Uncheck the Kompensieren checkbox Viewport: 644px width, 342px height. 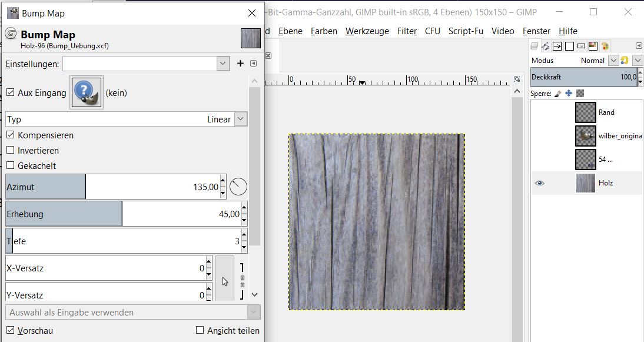11,135
